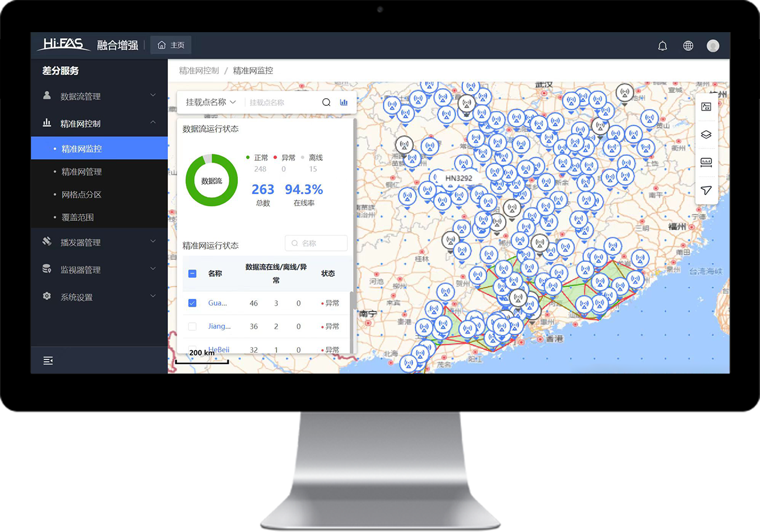Screen dimensions: 760x532
Task: Check the Jiang... network row checkbox
Action: [192, 326]
